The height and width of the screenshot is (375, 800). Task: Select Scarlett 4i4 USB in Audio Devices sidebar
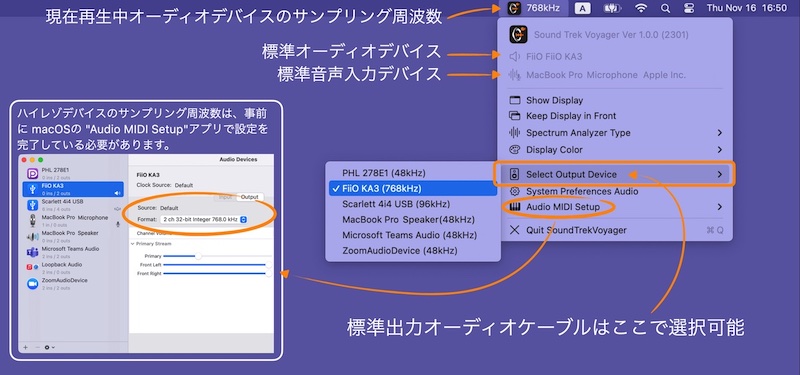pos(73,205)
